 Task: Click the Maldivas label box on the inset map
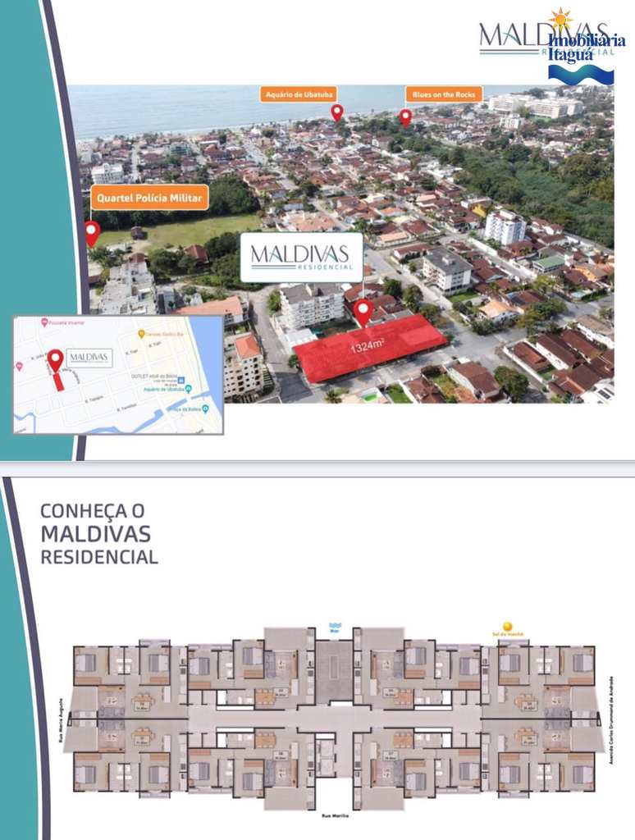pos(89,357)
